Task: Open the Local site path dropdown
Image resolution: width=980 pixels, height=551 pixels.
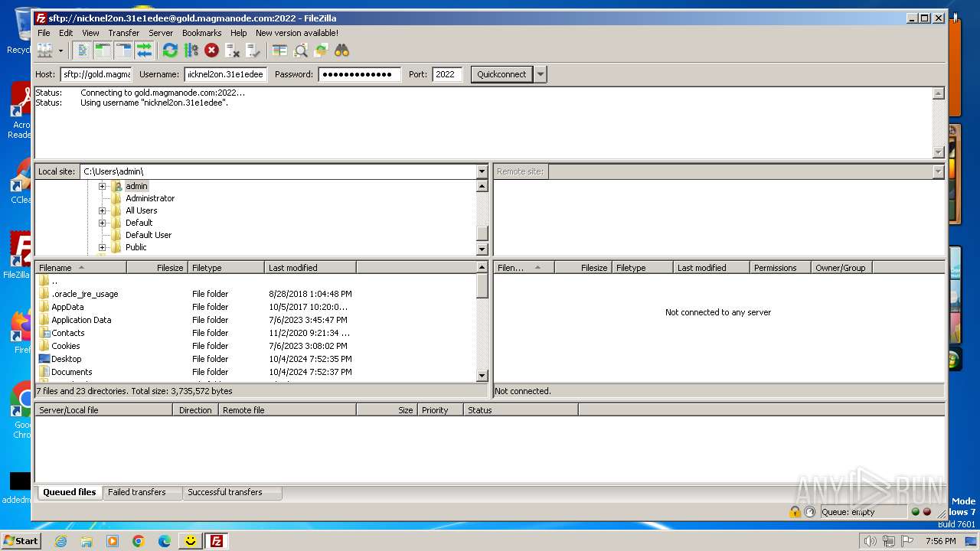Action: click(x=482, y=171)
